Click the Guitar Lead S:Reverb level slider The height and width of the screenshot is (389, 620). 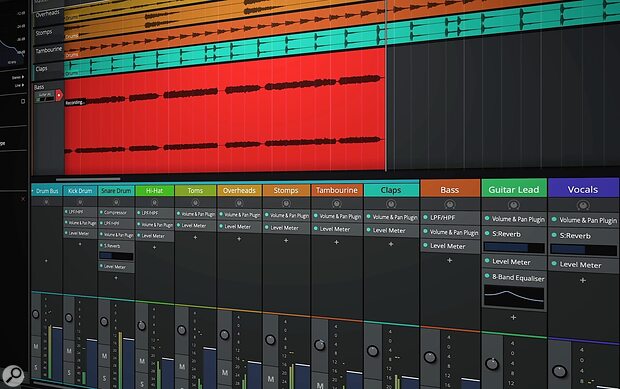514,247
